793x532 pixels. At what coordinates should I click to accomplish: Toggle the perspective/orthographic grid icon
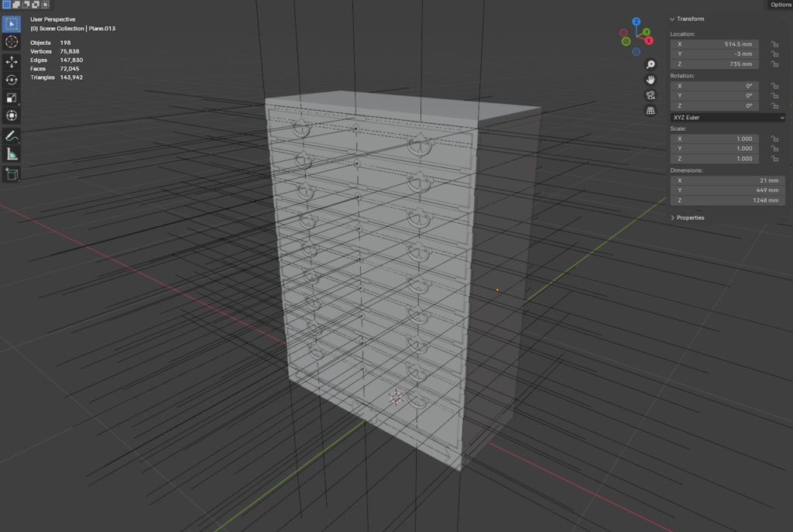tap(651, 110)
